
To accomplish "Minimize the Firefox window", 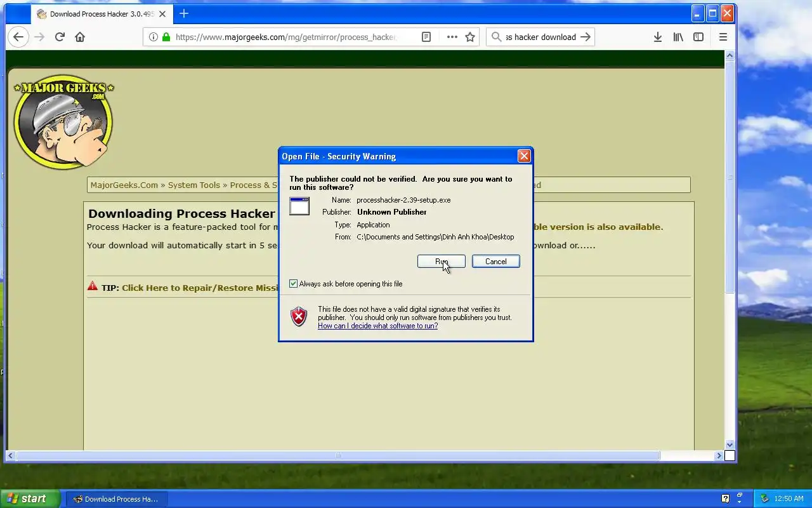I will (697, 13).
